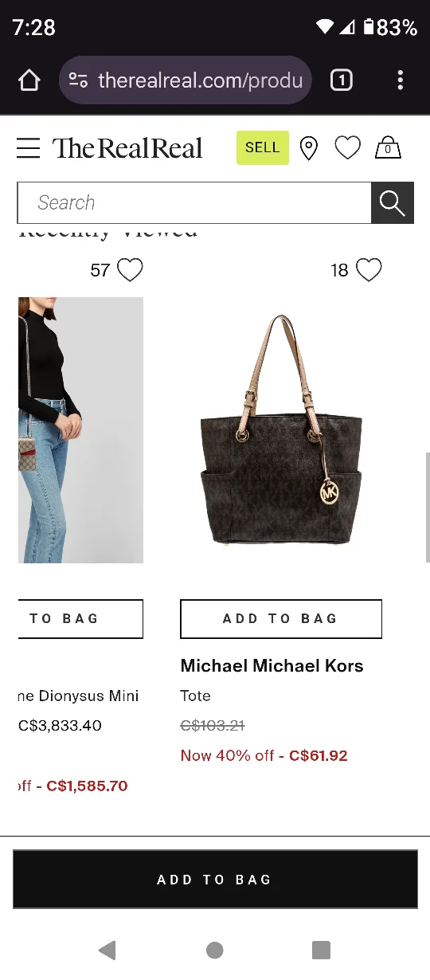This screenshot has width=430, height=980.
Task: Go to browser home icon
Action: coord(29,80)
